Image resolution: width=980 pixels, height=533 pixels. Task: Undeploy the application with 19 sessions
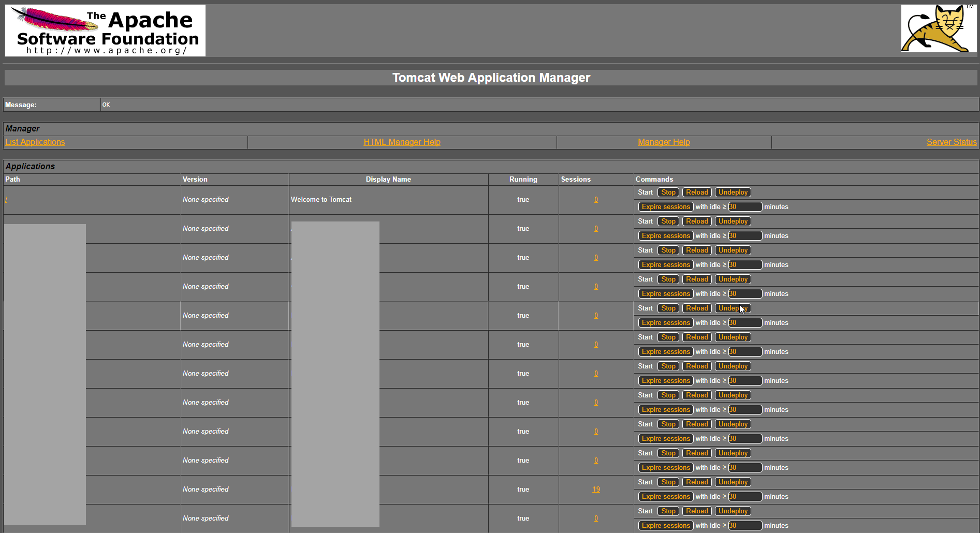coord(733,482)
